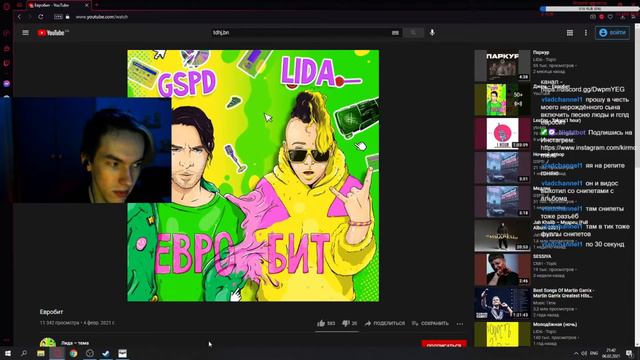Image resolution: width=640 pixels, height=360 pixels.
Task: Reload the page with refresh icon
Action: tap(40, 17)
